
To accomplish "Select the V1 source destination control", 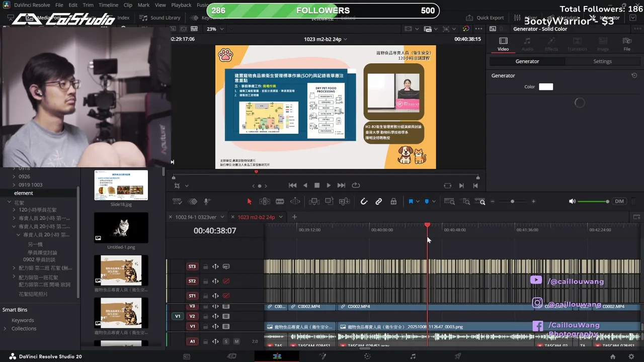I will pyautogui.click(x=177, y=316).
